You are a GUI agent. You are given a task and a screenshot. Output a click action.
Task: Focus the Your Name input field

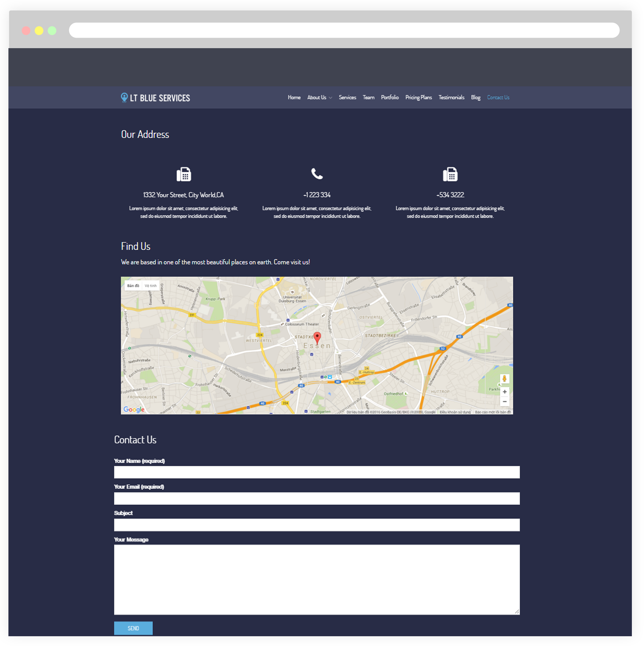click(317, 472)
